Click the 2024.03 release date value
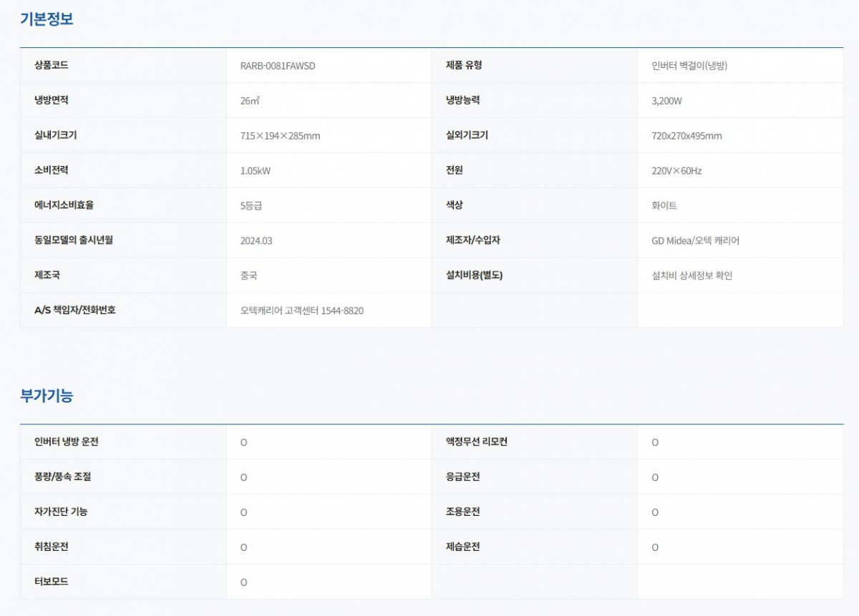 [256, 240]
